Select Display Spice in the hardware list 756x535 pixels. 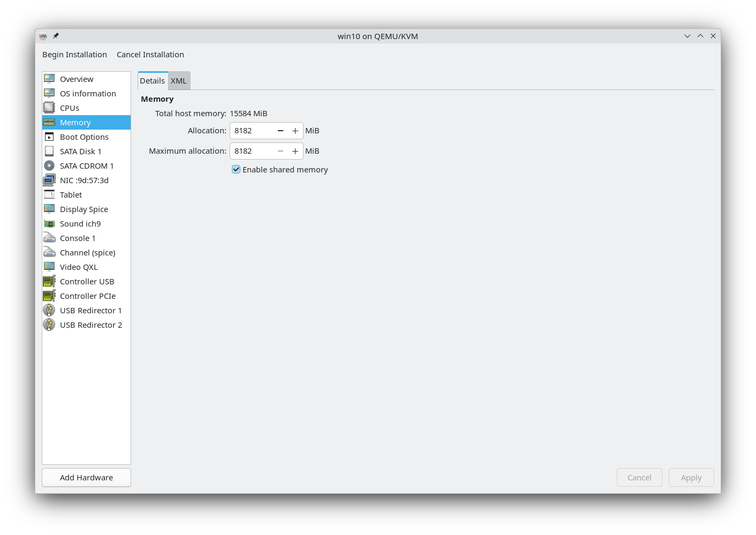pyautogui.click(x=84, y=209)
